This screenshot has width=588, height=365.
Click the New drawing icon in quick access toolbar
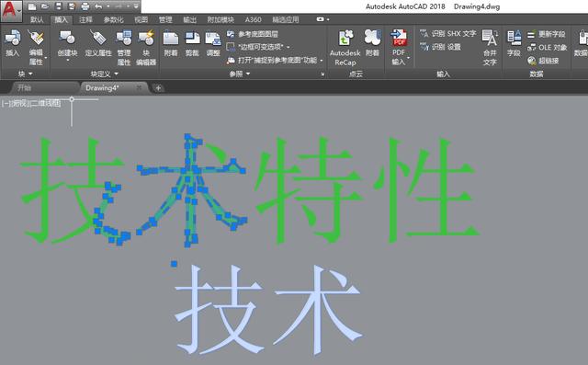pos(32,6)
